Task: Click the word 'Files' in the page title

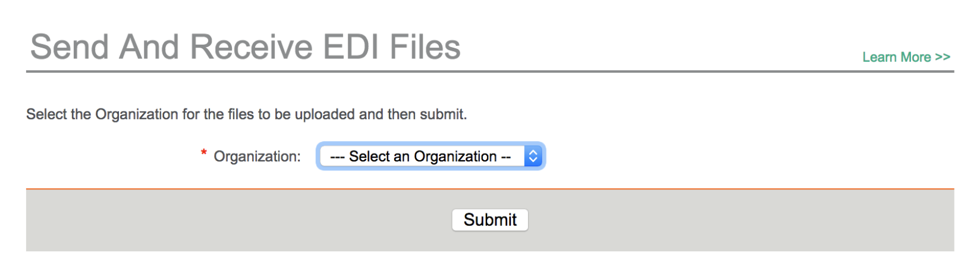Action: pyautogui.click(x=425, y=47)
